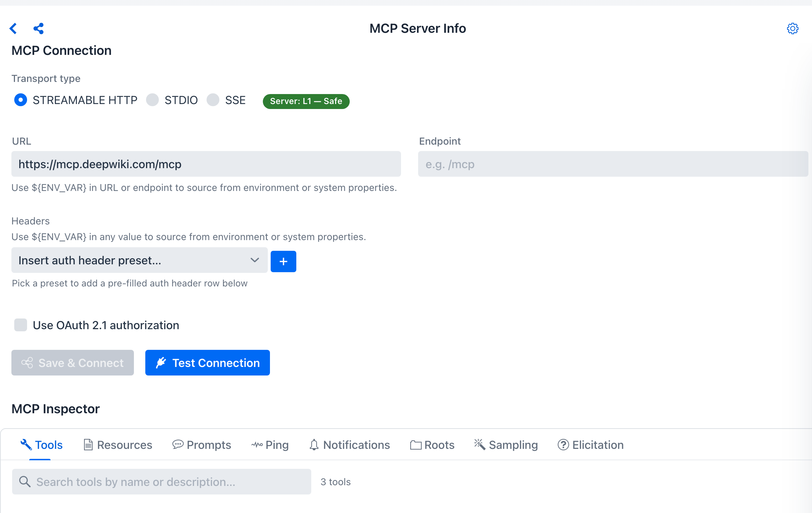Click the share icon in the header
This screenshot has width=812, height=513.
[x=38, y=28]
